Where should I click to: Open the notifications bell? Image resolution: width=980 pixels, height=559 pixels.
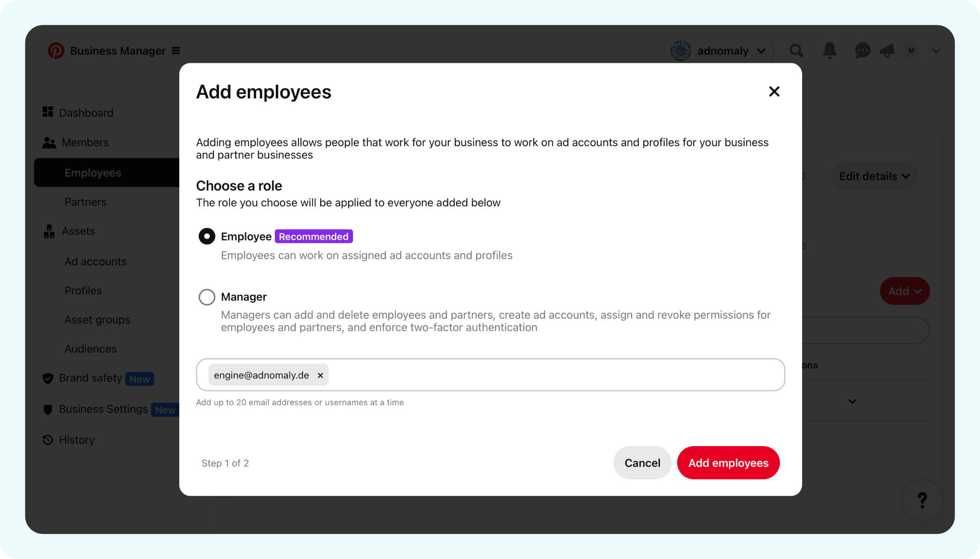829,51
